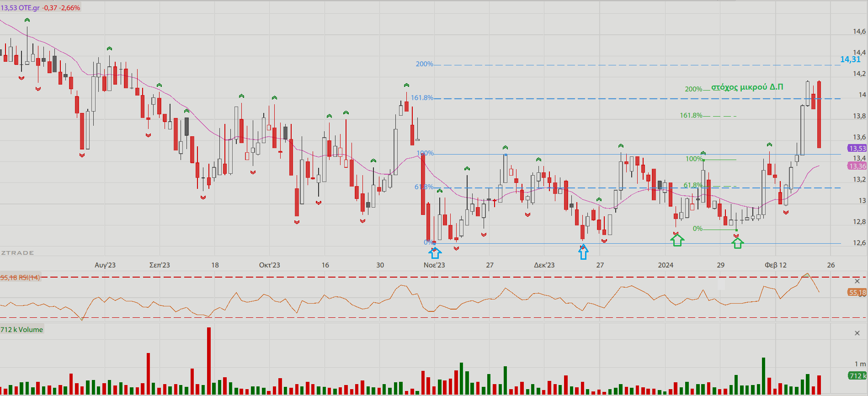Select the blue 200% Fibonacci label
This screenshot has height=396, width=868.
click(x=424, y=64)
